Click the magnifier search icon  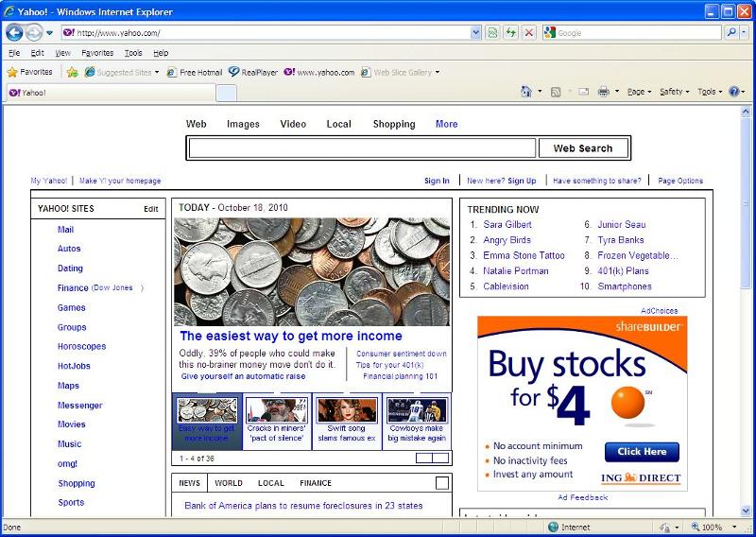click(x=730, y=33)
